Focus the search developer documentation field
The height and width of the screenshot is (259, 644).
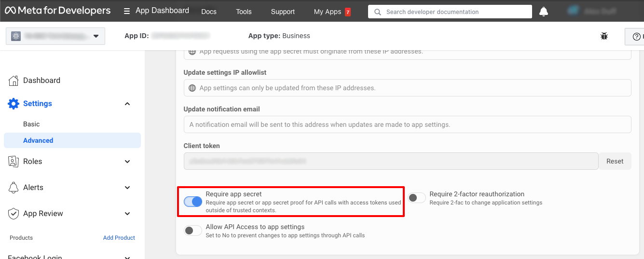(x=450, y=12)
